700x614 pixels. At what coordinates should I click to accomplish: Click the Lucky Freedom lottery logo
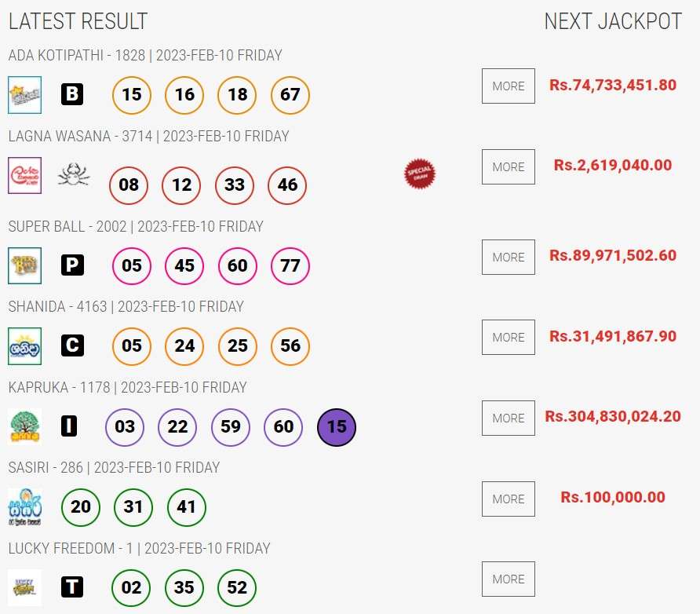[24, 587]
